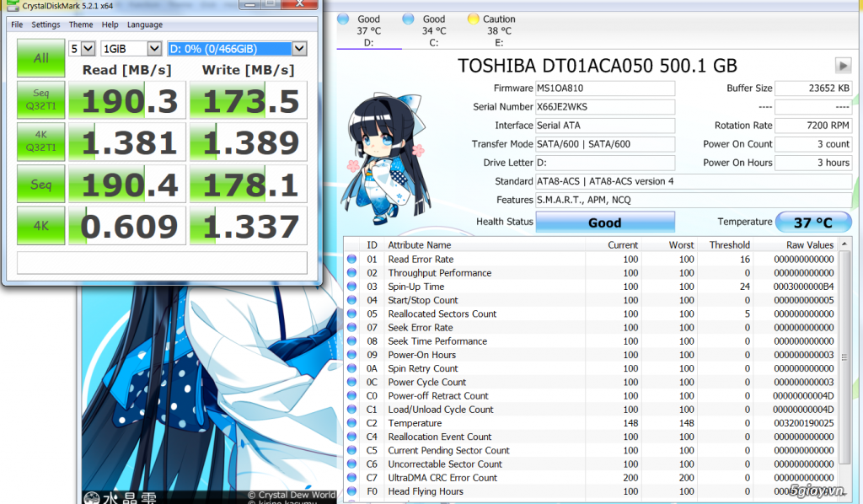
Task: Click the next disk arrow icon
Action: pyautogui.click(x=842, y=66)
